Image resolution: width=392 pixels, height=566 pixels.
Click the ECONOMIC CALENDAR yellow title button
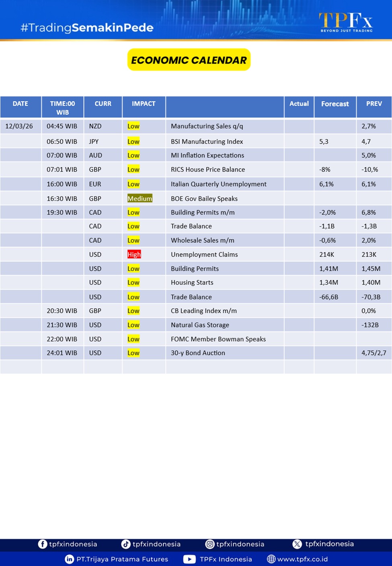189,60
